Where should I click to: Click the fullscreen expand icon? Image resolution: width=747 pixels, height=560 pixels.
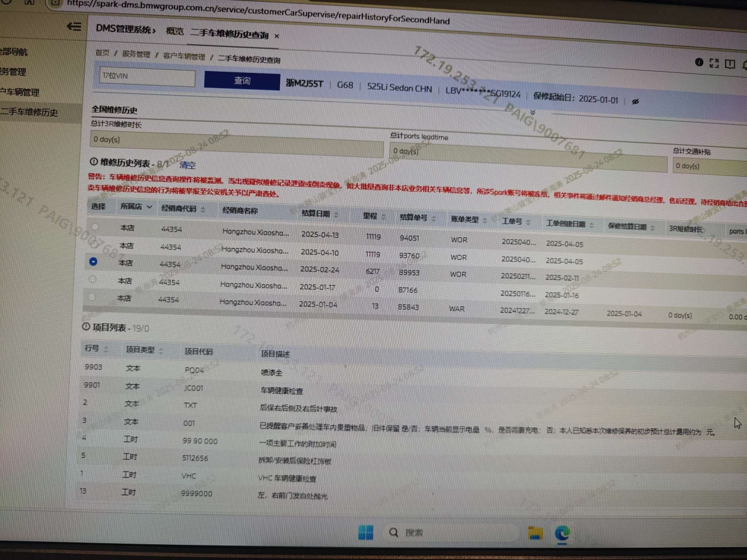point(714,63)
